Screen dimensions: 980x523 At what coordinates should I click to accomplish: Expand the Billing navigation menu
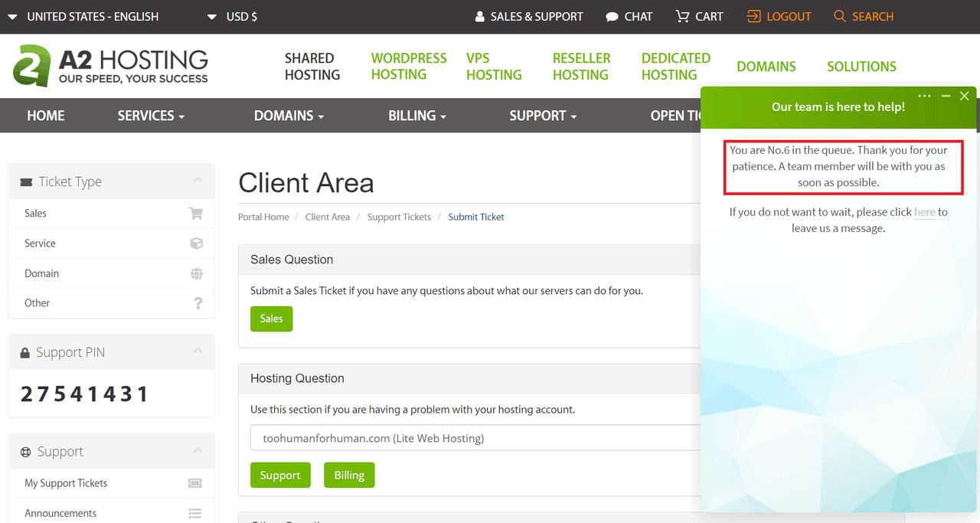click(x=416, y=116)
